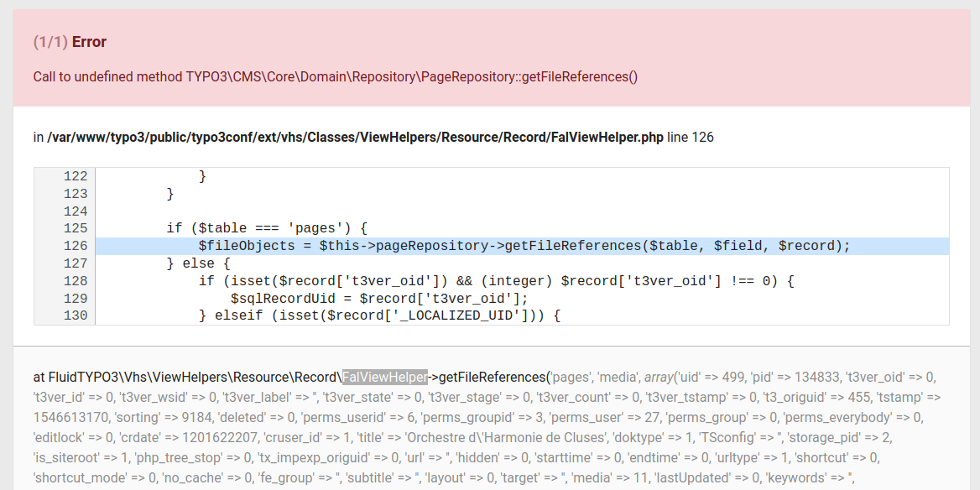Click line number 130 in the gutter
Screen dimensions: 980x490
75,315
